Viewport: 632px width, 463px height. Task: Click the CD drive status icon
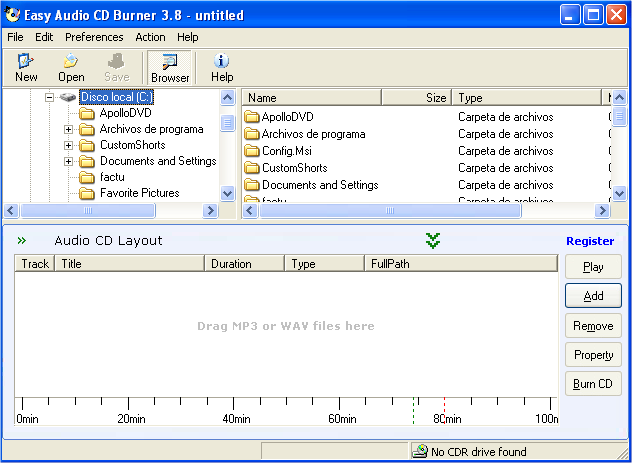tap(420, 451)
